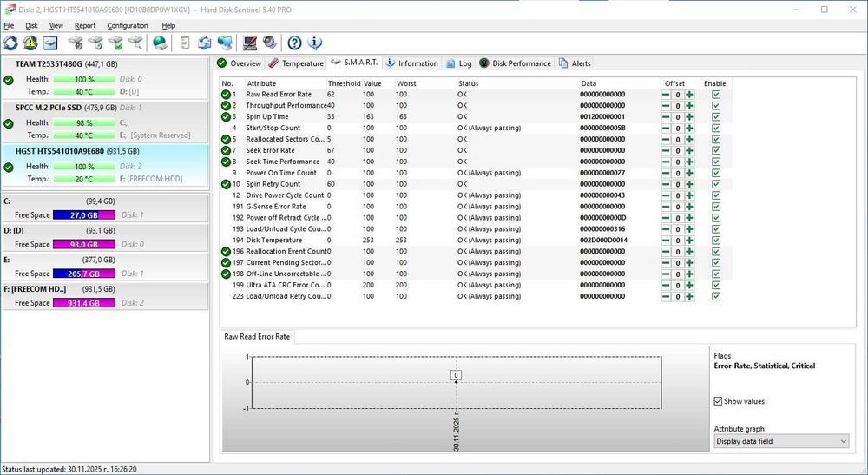Click the monitor with pen toolbar icon
Screen dimensions: 868x475
pos(250,43)
